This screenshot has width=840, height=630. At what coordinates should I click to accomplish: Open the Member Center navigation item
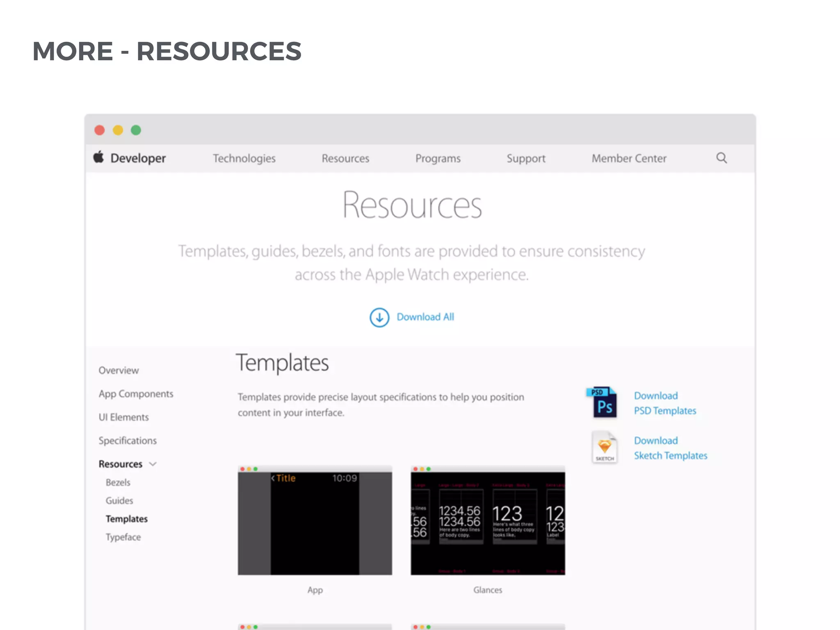[629, 158]
